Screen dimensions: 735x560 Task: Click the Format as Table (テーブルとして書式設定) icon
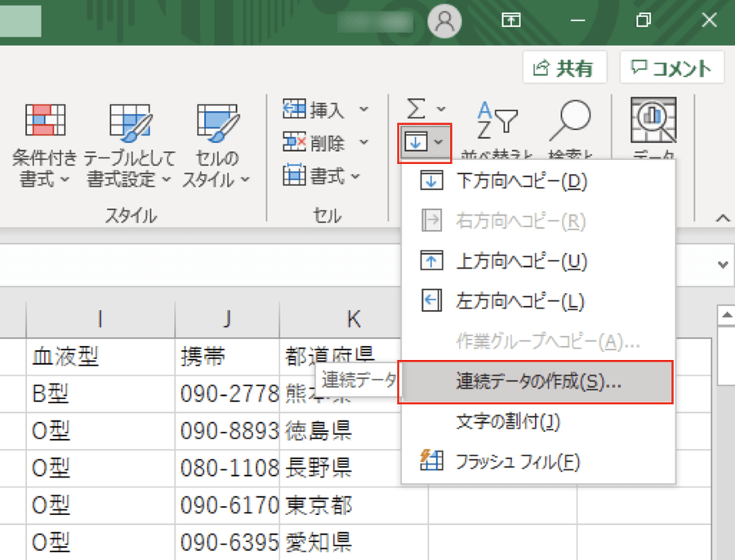pyautogui.click(x=131, y=122)
